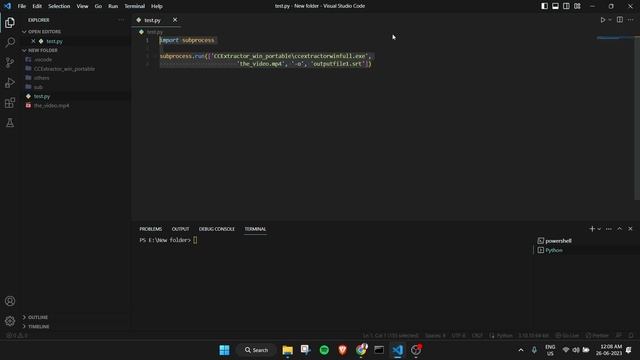Open the Manage gear settings icon
Screen dimensions: 640x360
pyautogui.click(x=10, y=321)
